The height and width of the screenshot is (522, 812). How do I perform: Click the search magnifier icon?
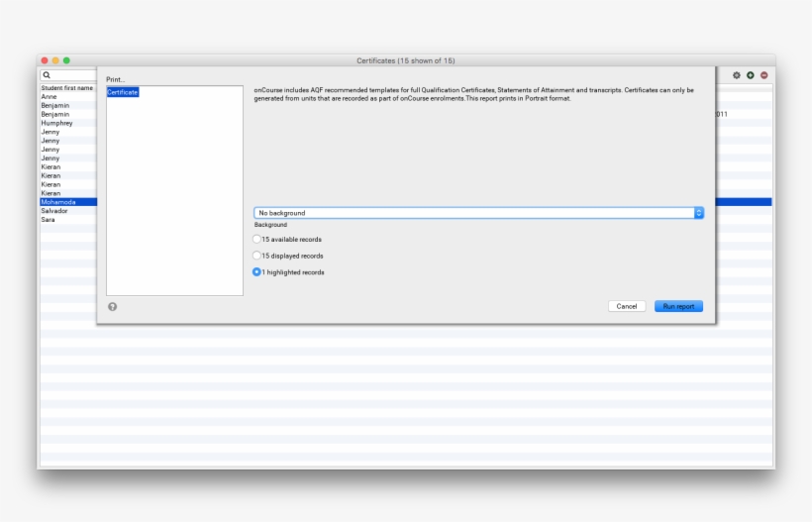point(47,75)
